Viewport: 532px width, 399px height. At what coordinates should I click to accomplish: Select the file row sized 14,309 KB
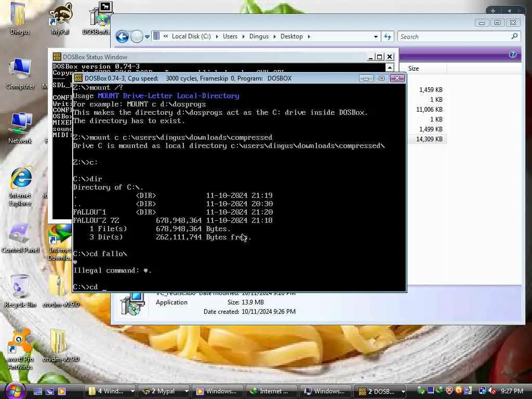(x=427, y=139)
